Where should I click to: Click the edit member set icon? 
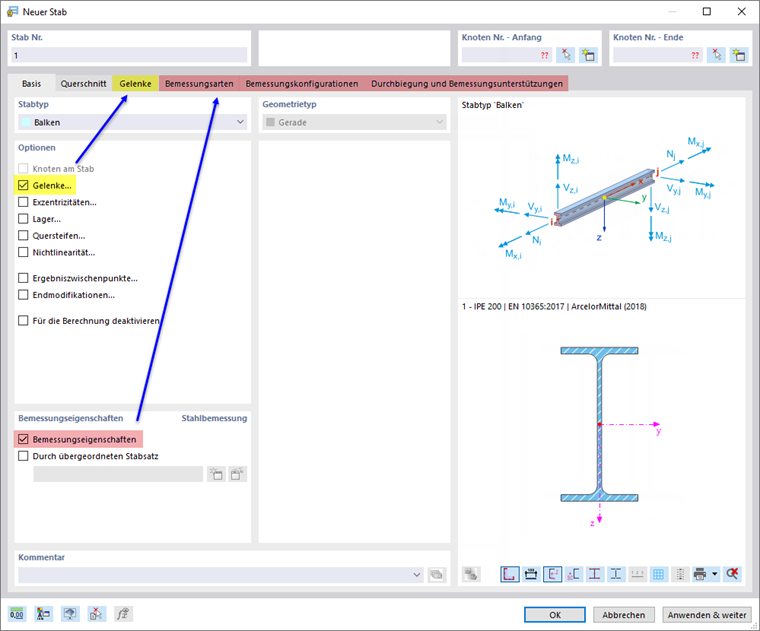coord(238,474)
